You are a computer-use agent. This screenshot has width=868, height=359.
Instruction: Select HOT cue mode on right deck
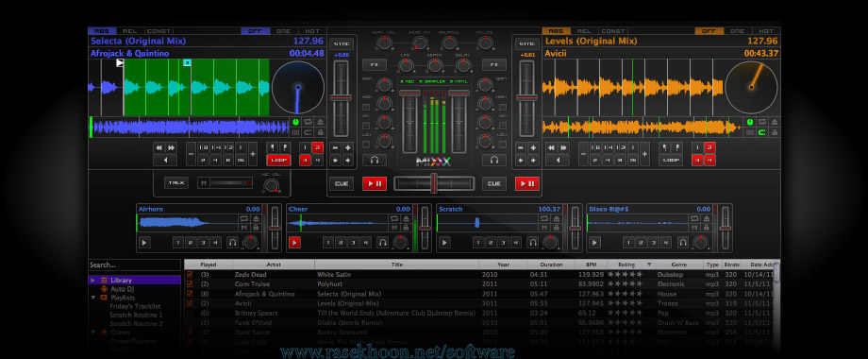(766, 31)
